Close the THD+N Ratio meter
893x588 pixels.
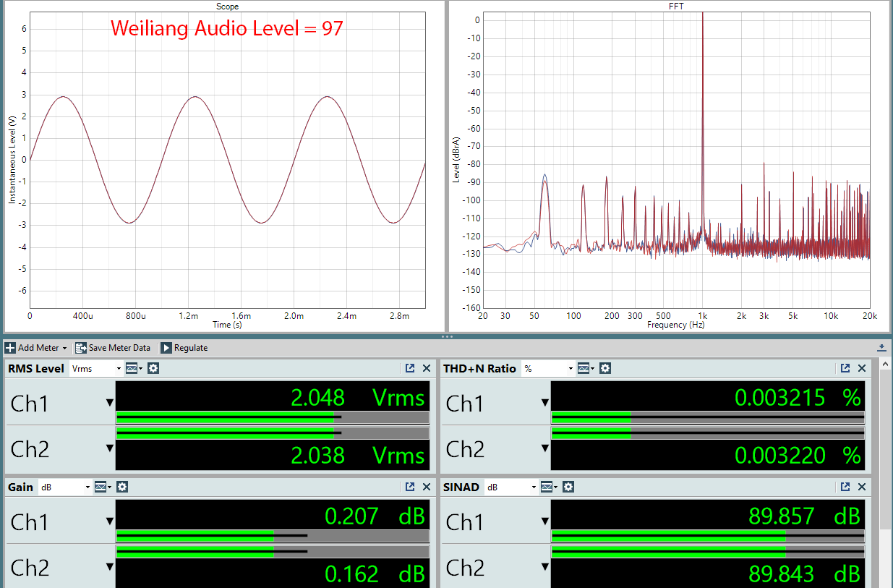pyautogui.click(x=862, y=368)
